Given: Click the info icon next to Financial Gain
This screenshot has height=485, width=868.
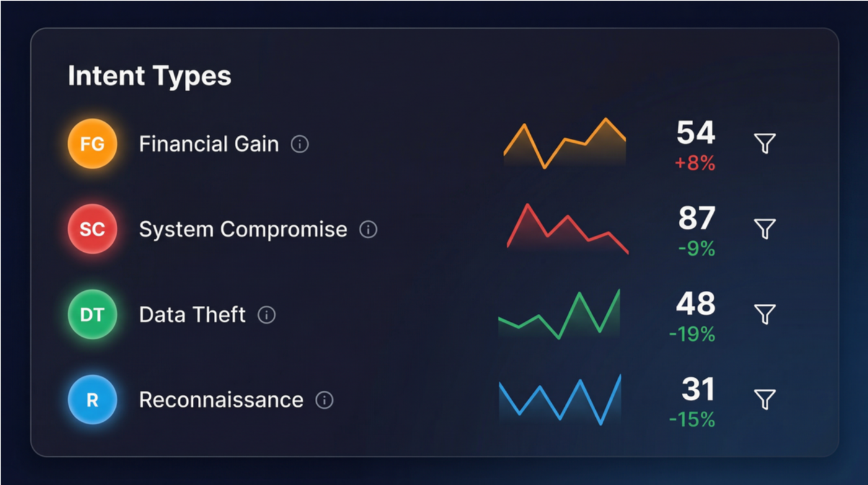Looking at the screenshot, I should coord(299,144).
